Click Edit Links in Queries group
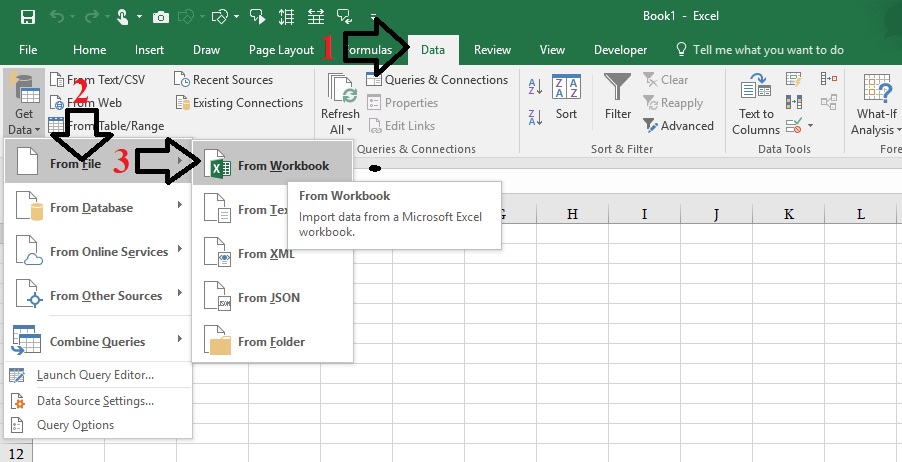The width and height of the screenshot is (902, 462). 402,125
